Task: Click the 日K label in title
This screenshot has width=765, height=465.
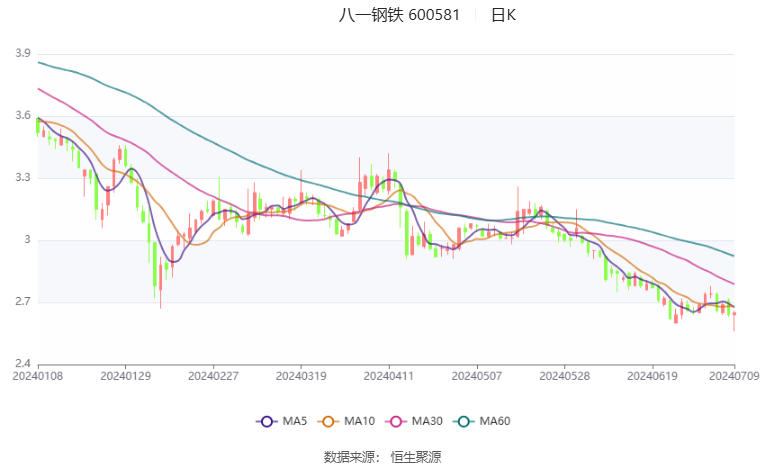Action: (x=503, y=15)
